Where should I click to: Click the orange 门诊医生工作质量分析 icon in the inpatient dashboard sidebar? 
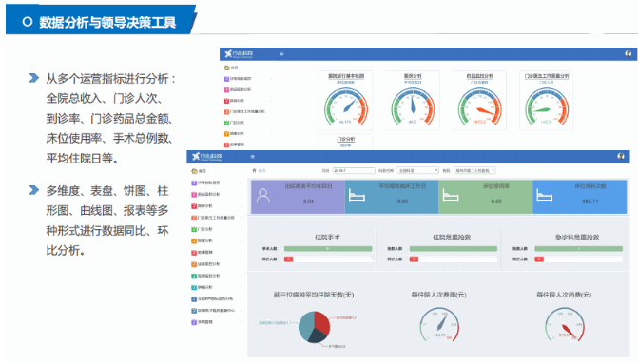194,218
